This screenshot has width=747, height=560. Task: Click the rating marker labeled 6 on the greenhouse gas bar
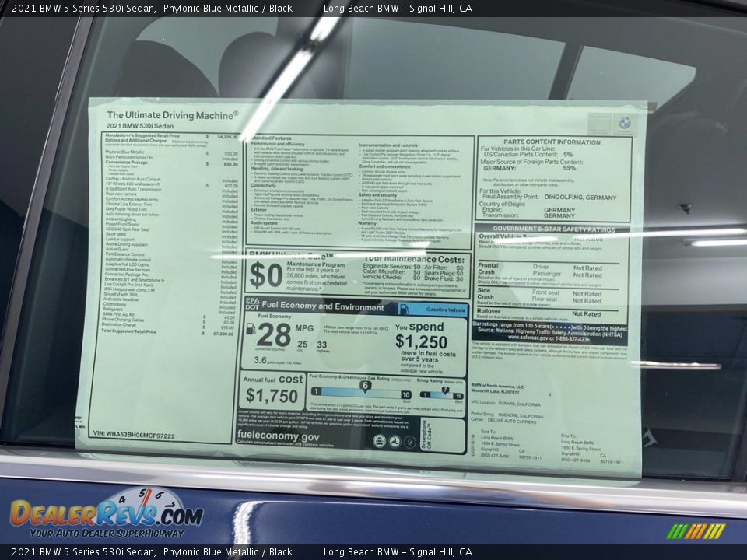(x=366, y=386)
